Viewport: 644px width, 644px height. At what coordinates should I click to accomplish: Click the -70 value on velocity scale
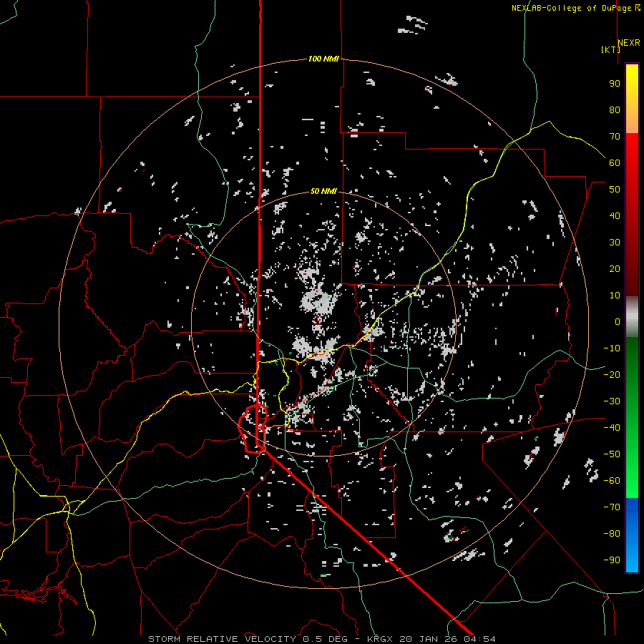[612, 507]
